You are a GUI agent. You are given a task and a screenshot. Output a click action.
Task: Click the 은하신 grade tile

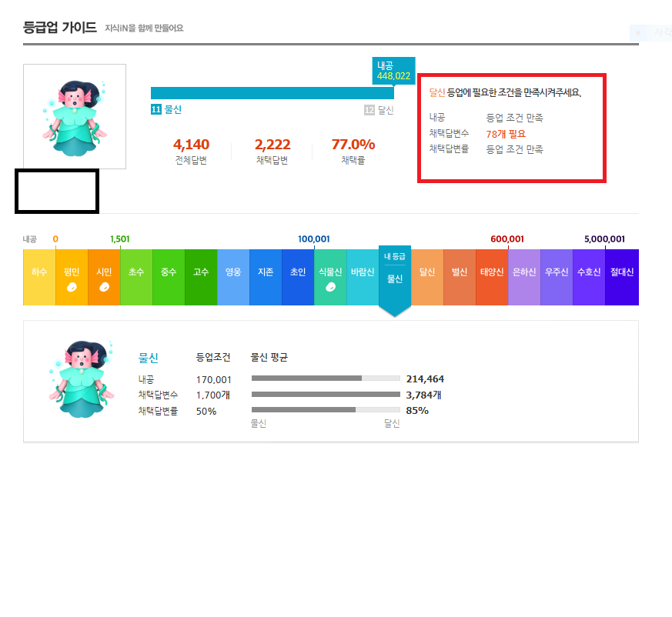pyautogui.click(x=524, y=277)
